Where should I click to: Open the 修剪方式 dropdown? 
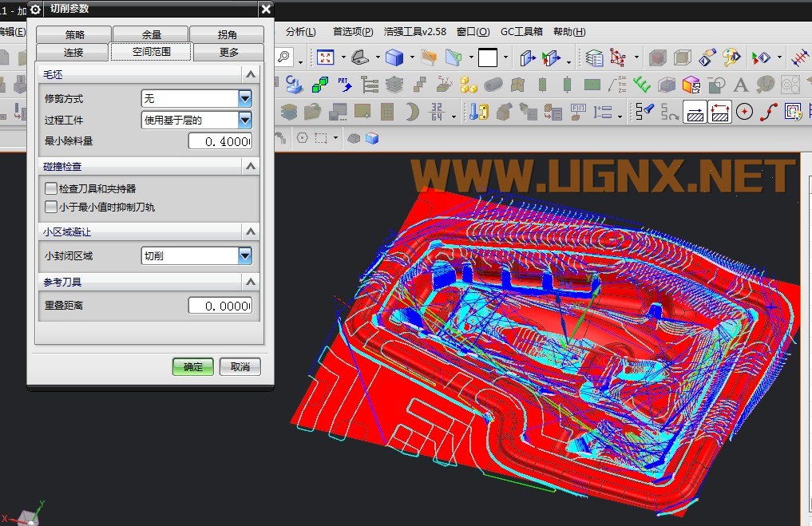(x=245, y=98)
